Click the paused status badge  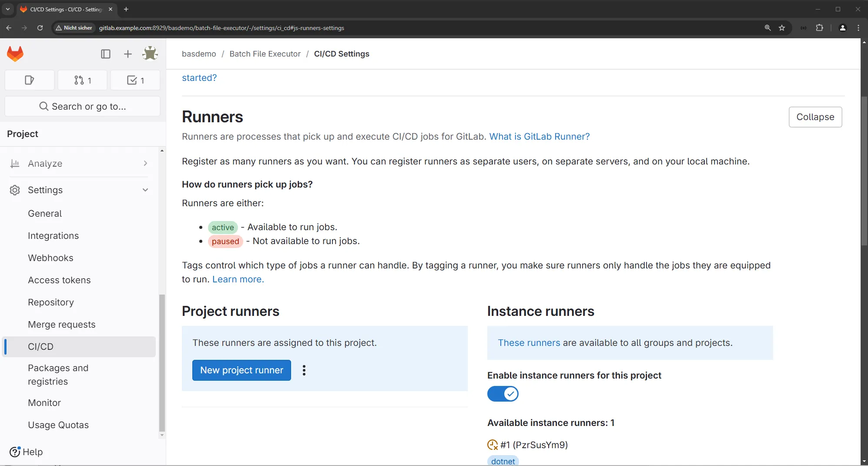(x=225, y=241)
